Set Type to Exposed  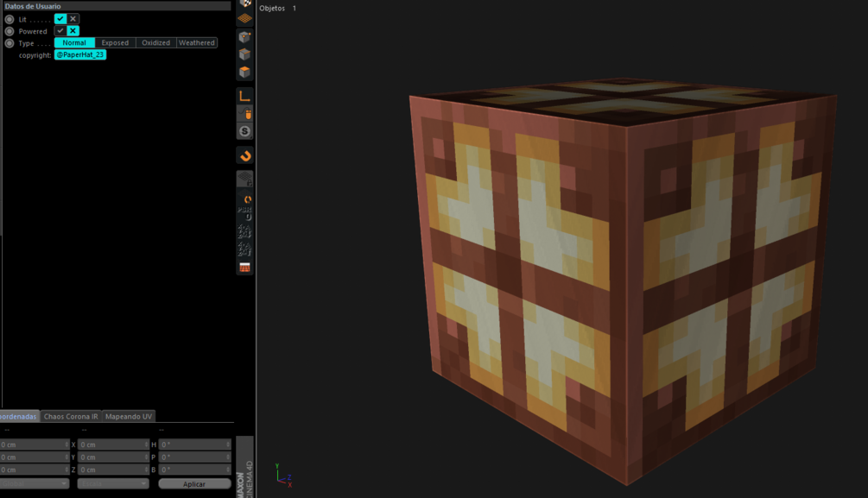115,42
